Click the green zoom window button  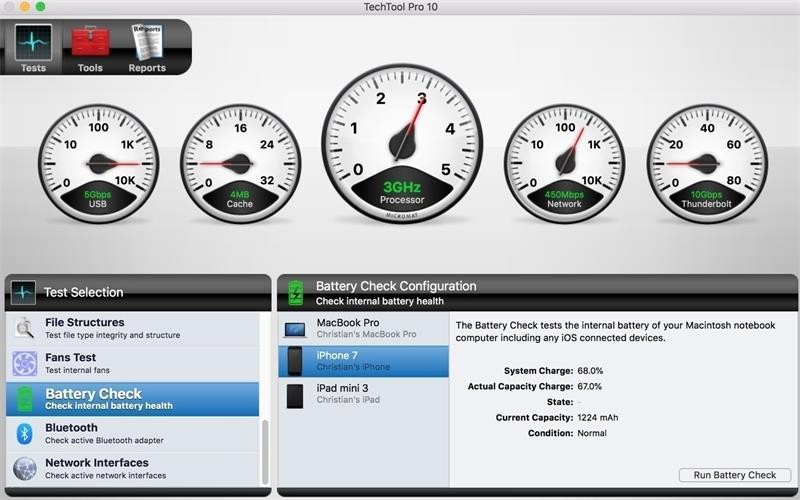click(x=40, y=7)
